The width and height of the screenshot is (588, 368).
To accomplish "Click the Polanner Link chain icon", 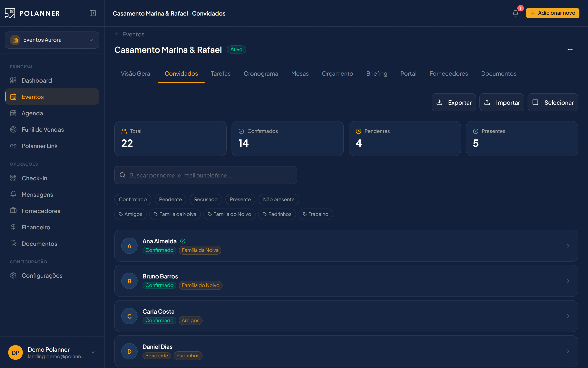I will (13, 146).
